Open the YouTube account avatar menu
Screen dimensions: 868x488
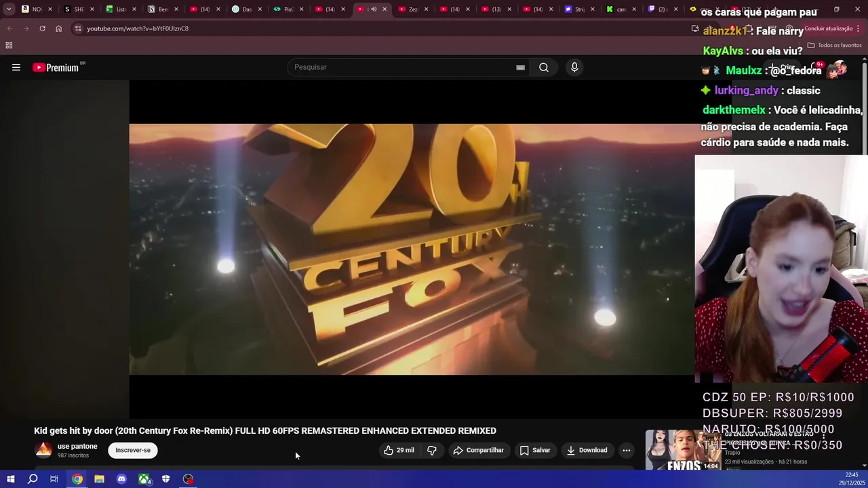point(840,68)
